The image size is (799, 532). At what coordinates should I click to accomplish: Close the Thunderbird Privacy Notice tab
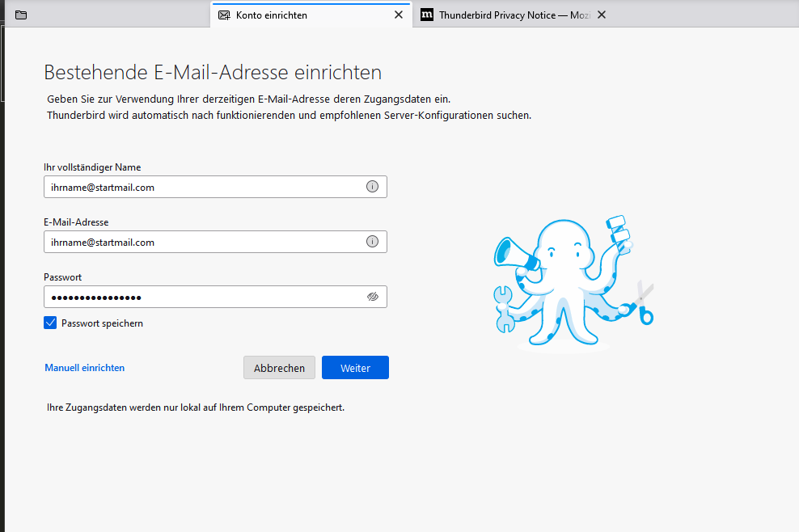tap(602, 15)
